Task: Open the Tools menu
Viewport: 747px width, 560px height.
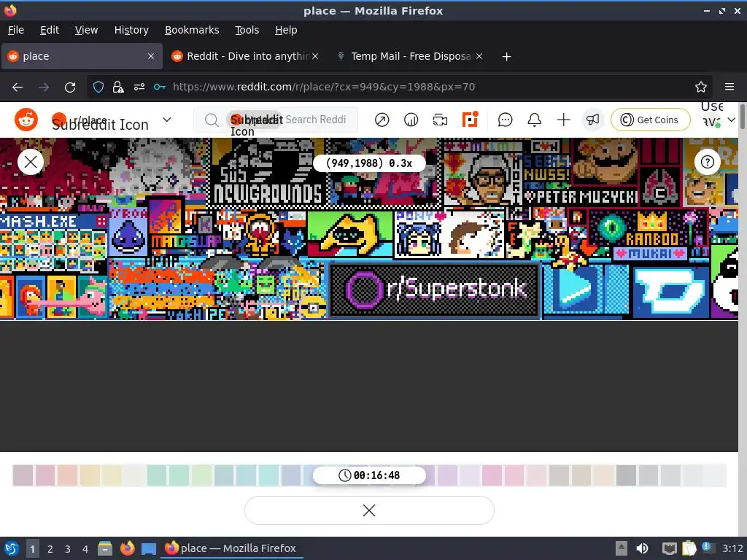Action: [247, 30]
